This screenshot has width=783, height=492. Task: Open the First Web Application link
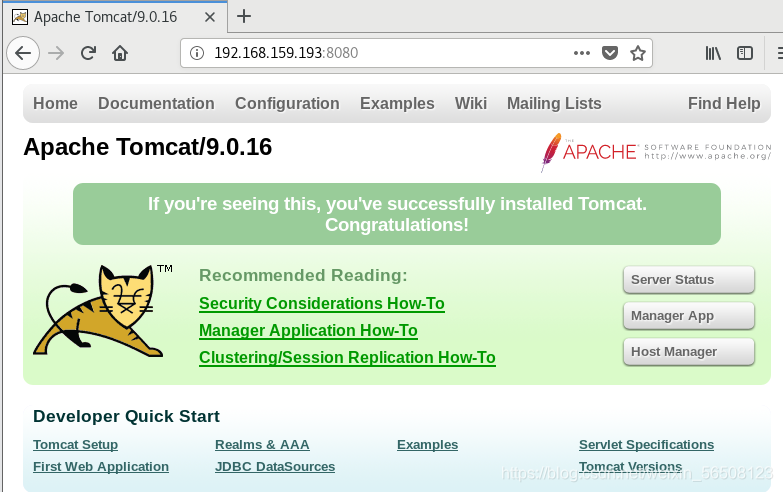101,467
